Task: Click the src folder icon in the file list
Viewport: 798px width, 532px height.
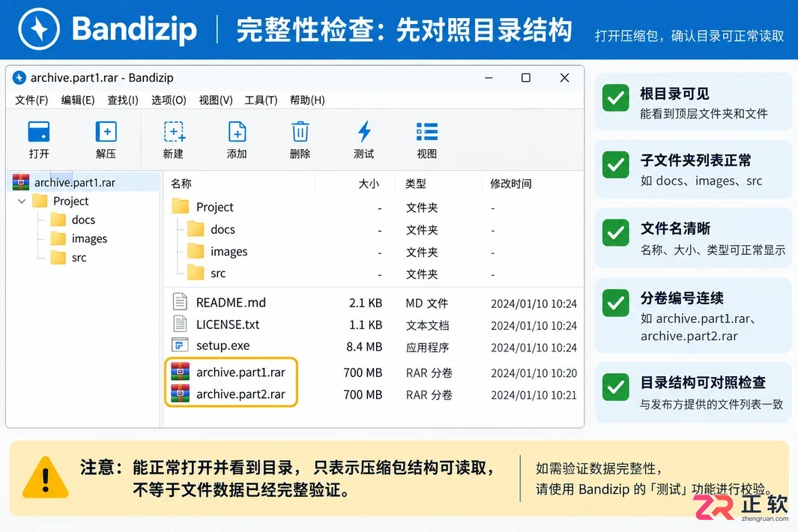Action: point(196,273)
